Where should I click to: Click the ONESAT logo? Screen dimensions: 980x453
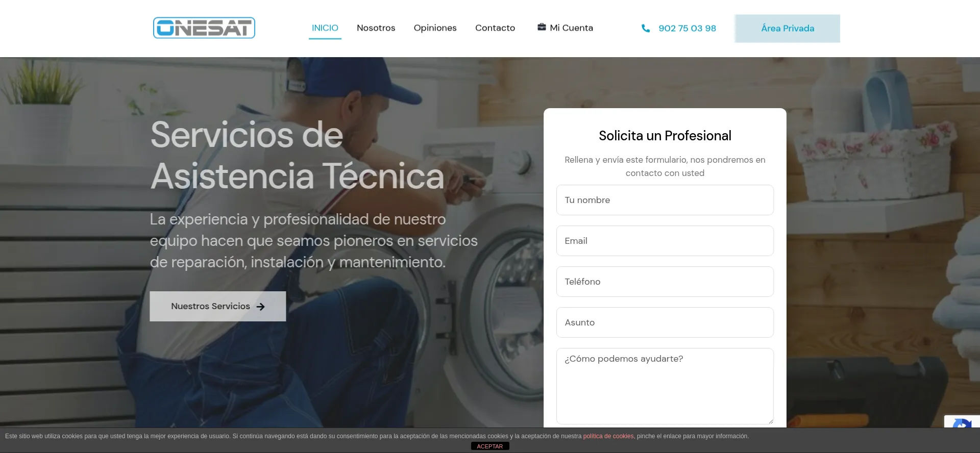click(x=204, y=28)
